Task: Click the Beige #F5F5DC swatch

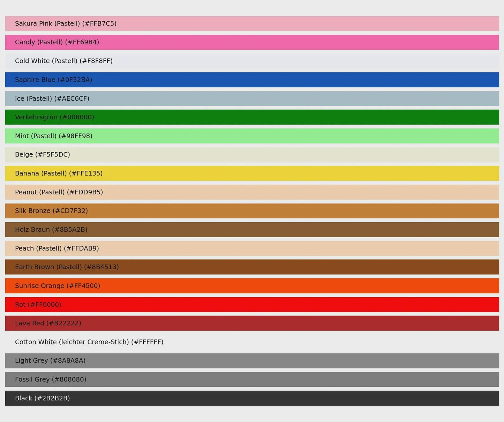Action: 252,155
